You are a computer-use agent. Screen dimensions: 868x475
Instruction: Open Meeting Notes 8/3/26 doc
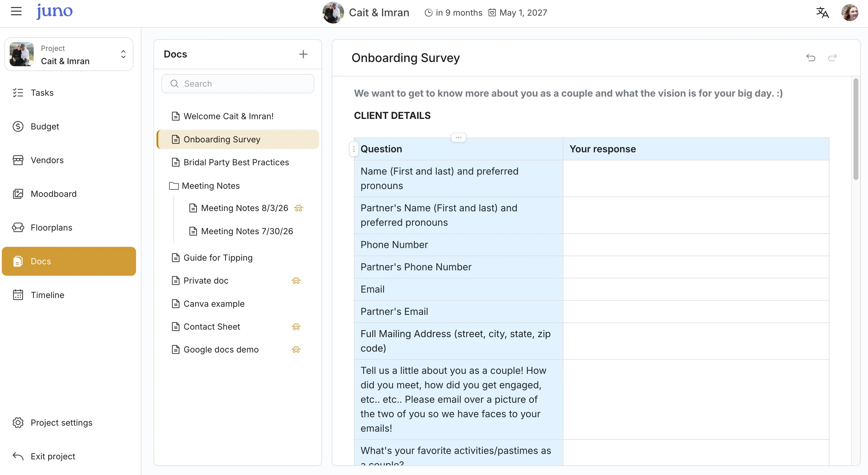coord(244,208)
